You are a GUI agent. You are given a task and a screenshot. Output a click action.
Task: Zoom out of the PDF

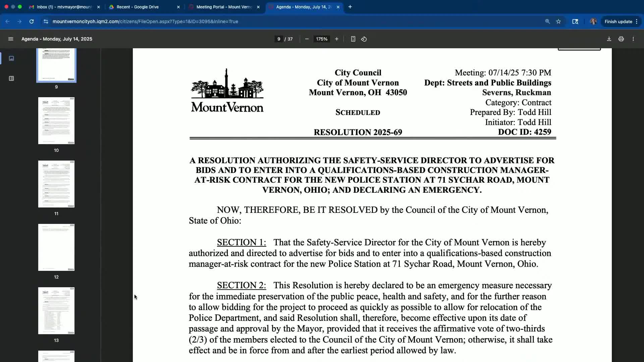pos(307,39)
